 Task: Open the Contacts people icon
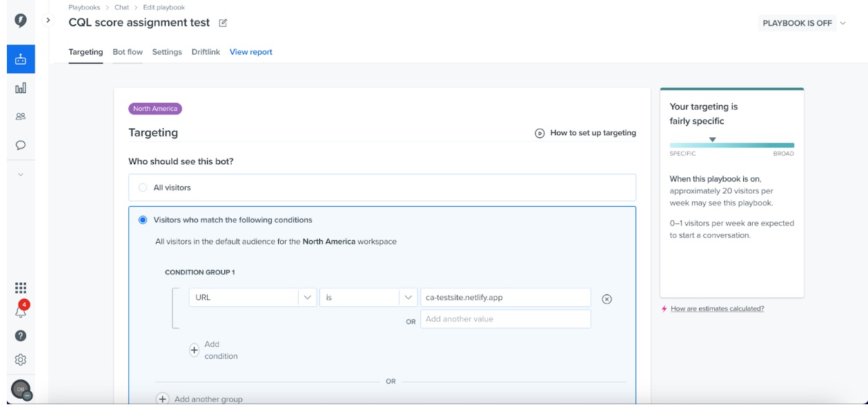pyautogui.click(x=21, y=117)
